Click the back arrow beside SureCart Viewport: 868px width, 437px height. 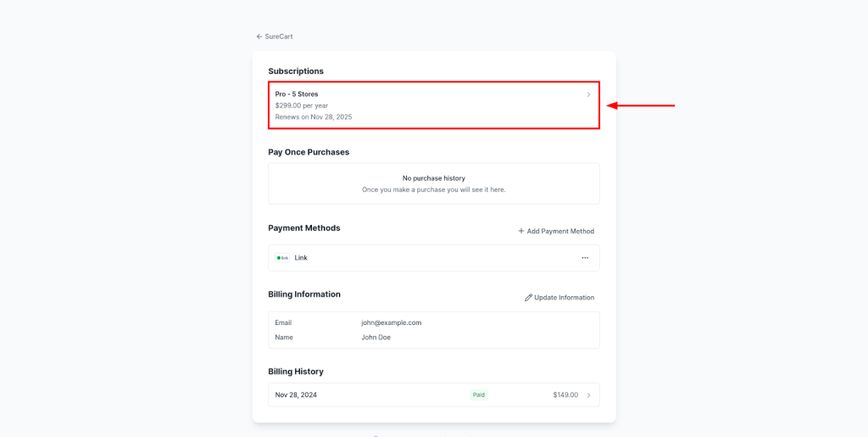pos(259,36)
